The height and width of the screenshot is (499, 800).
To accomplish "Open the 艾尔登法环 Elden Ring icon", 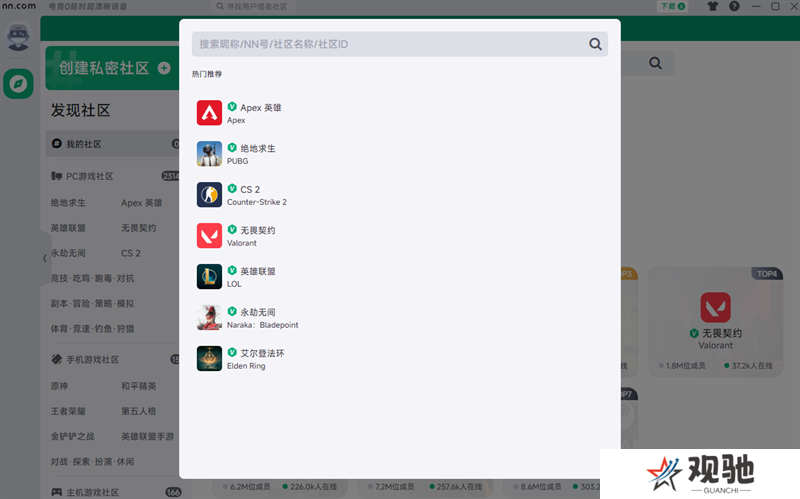I will click(x=209, y=358).
